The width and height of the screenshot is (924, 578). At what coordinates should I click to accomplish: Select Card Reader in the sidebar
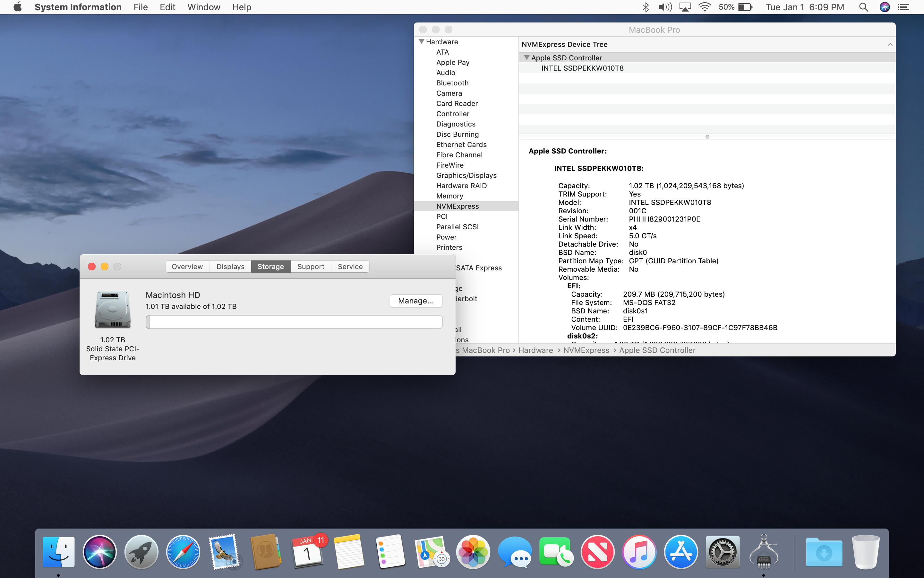[x=457, y=104]
